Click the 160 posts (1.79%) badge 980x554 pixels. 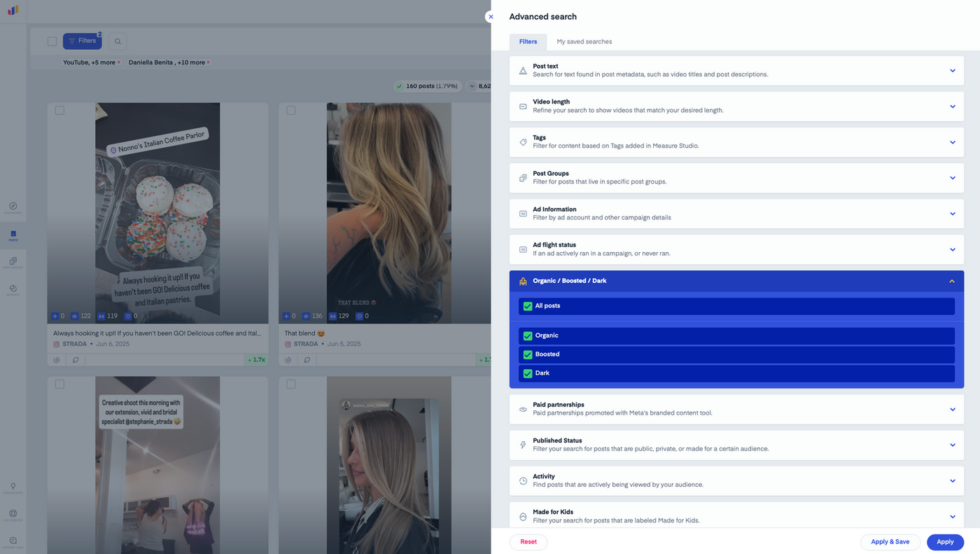pos(427,86)
